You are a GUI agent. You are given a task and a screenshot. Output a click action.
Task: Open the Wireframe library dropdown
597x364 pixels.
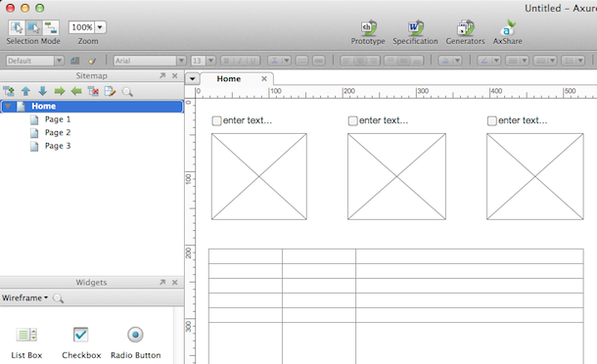pos(24,297)
